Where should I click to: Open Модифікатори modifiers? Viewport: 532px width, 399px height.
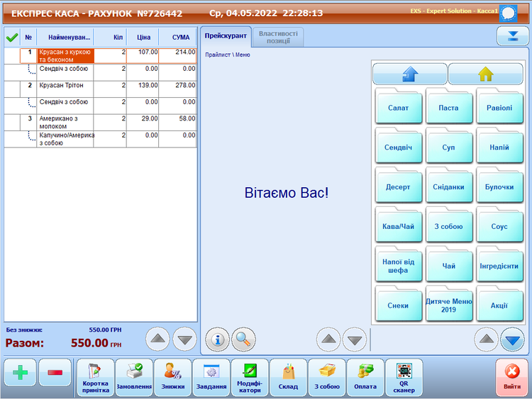point(250,377)
